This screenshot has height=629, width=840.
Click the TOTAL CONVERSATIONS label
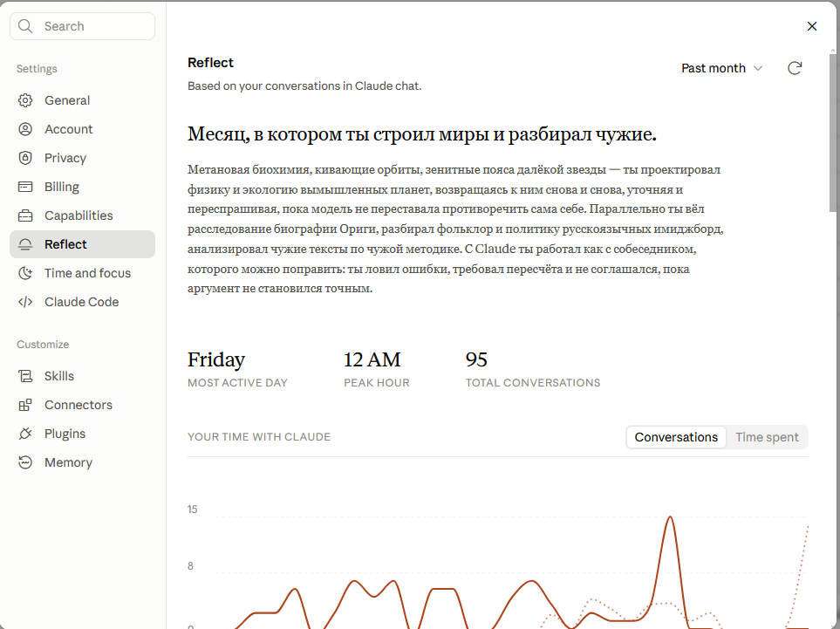point(533,382)
